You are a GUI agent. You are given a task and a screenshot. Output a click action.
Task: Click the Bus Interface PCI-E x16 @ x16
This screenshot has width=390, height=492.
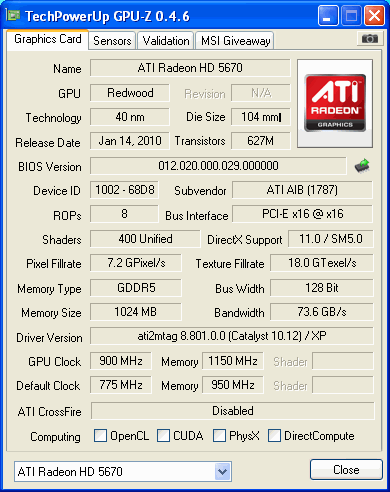[302, 214]
